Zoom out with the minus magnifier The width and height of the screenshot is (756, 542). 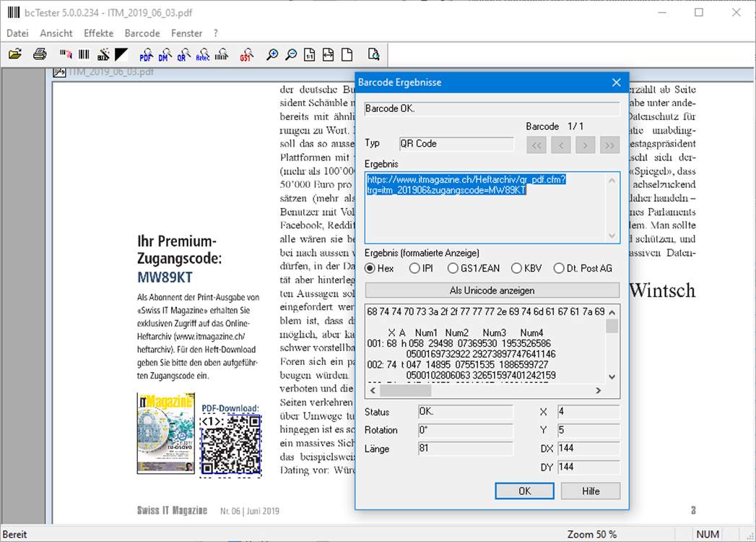[x=291, y=54]
